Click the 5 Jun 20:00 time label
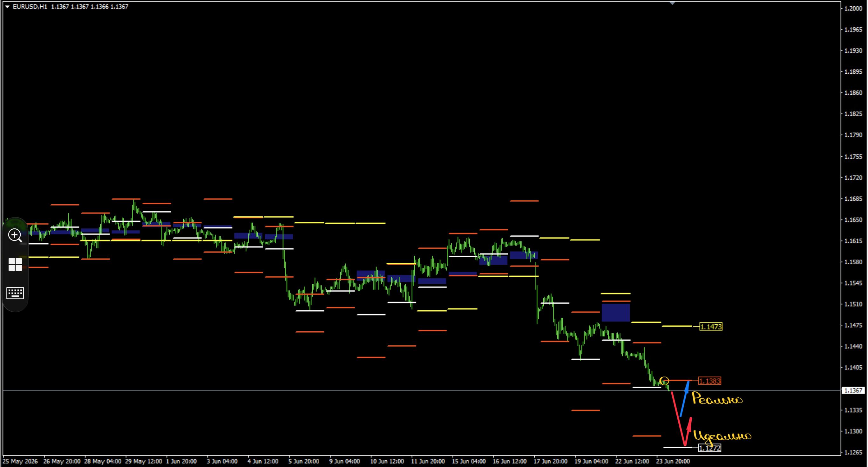This screenshot has height=467, width=868. click(304, 461)
